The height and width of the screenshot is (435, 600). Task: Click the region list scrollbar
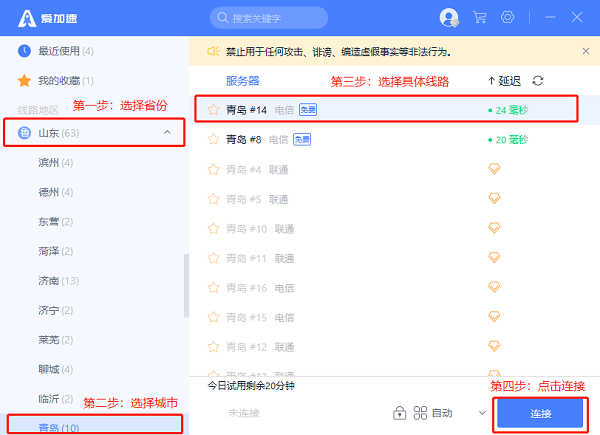pos(186,285)
